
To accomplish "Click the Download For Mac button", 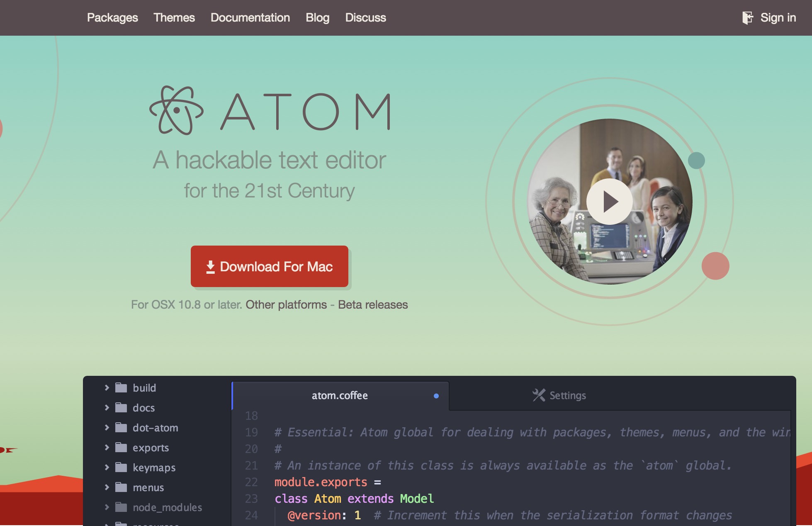I will (269, 266).
